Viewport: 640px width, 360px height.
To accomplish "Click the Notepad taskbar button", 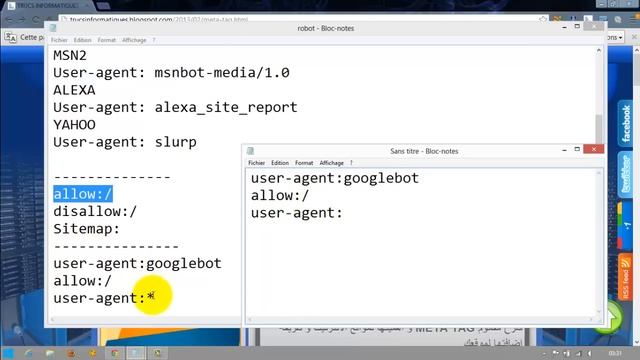I will [x=136, y=353].
